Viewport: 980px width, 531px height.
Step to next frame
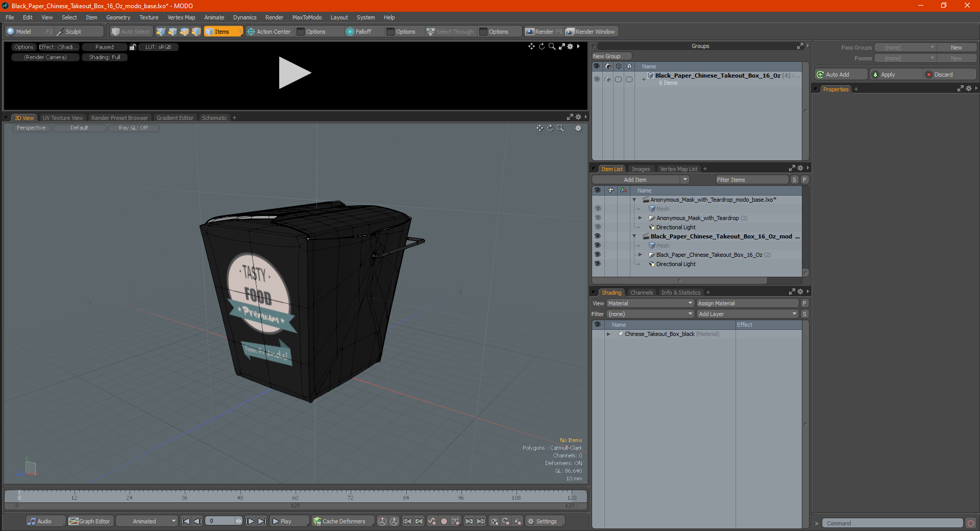tap(250, 521)
